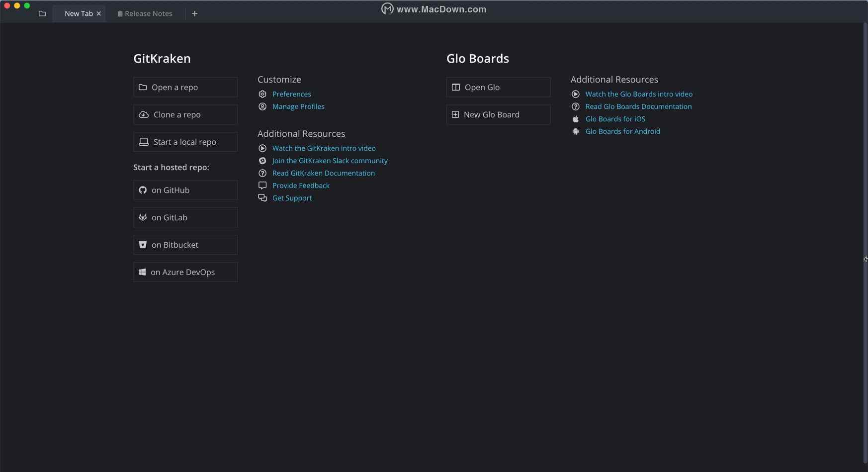Select the New Tab tab

click(79, 13)
